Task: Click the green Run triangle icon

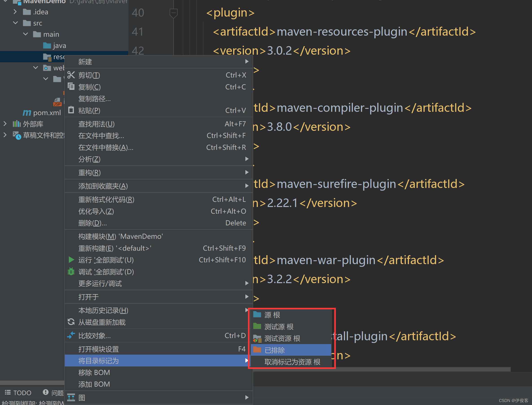Action: pyautogui.click(x=71, y=260)
